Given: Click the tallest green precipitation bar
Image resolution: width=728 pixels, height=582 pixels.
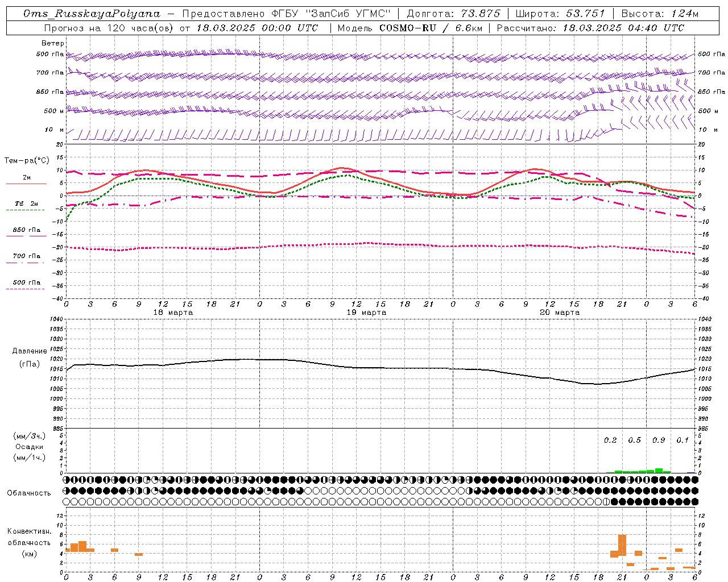Looking at the screenshot, I should 659,471.
